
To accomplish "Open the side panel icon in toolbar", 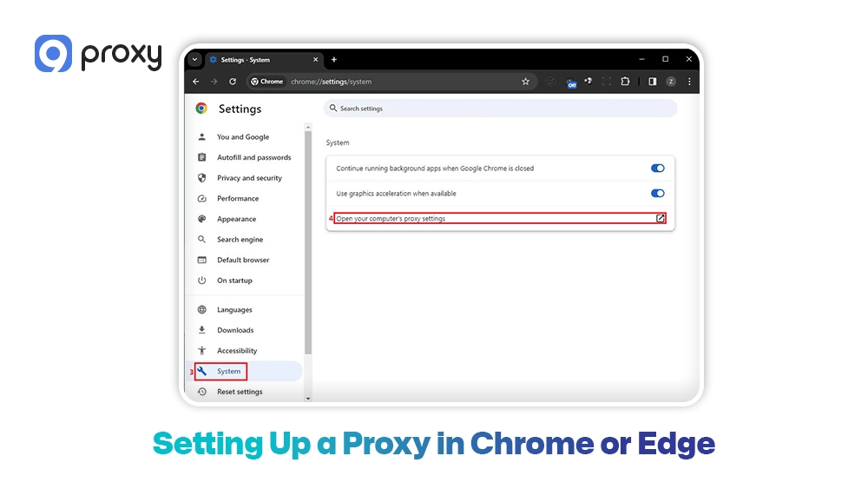I will [653, 82].
